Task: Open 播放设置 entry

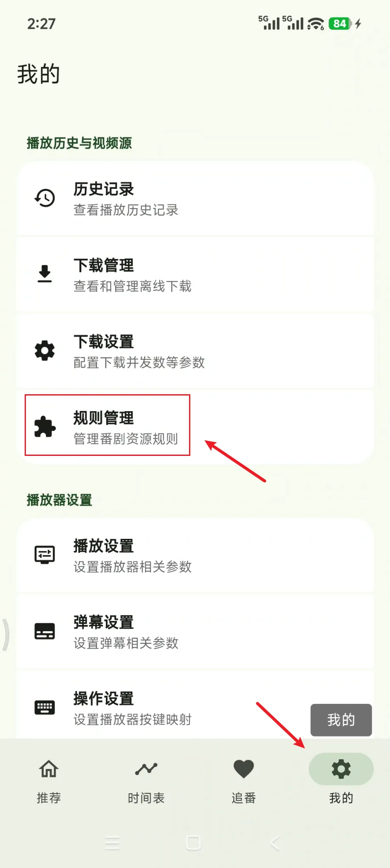Action: (195, 555)
